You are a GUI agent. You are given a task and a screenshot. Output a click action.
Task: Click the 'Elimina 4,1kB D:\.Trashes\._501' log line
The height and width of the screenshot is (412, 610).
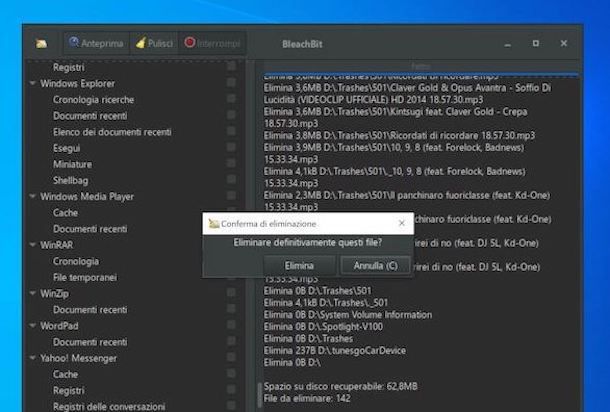coord(326,302)
